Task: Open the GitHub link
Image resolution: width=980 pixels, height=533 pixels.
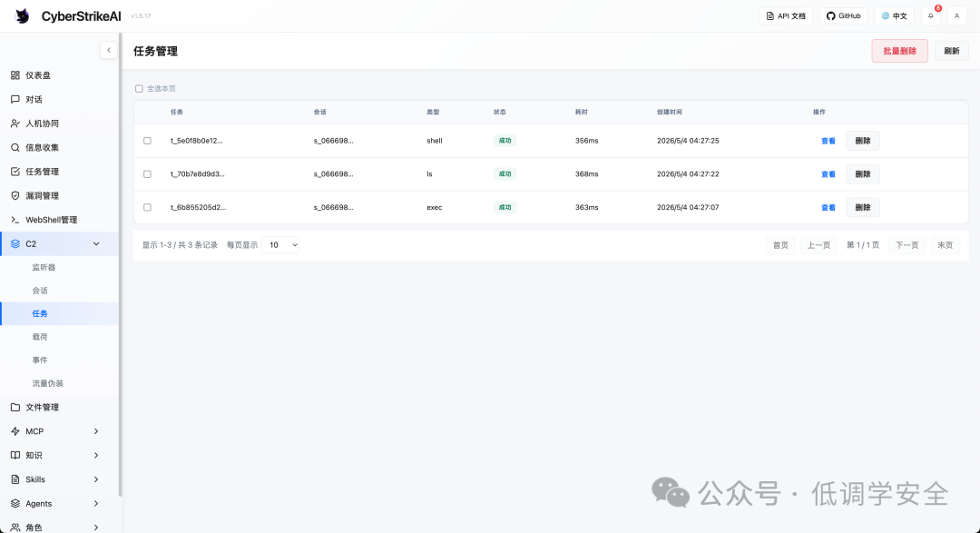Action: click(x=843, y=16)
